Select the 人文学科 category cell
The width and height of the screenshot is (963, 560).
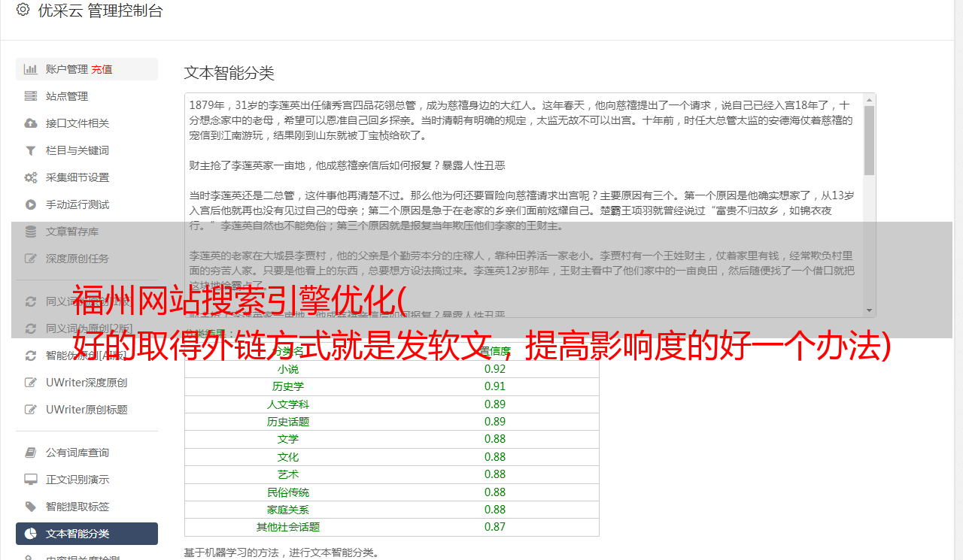[x=288, y=404]
